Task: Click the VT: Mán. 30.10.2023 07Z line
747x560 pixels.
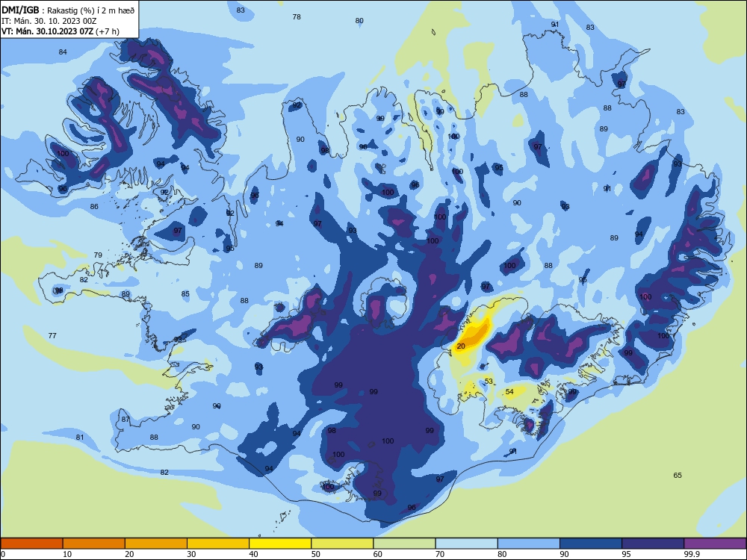Action: pyautogui.click(x=61, y=31)
